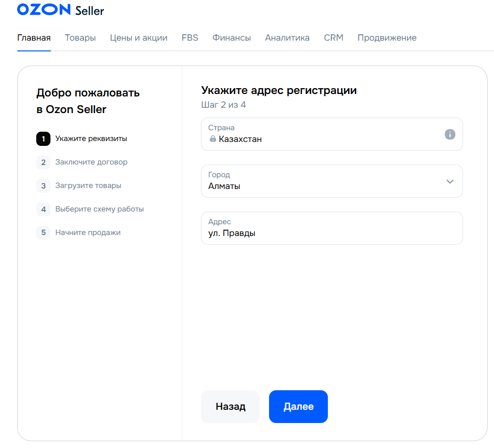Select step 5 number badge
This screenshot has width=494, height=448.
[44, 233]
